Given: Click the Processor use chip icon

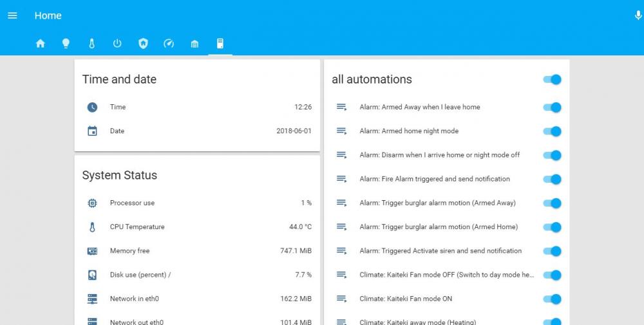Looking at the screenshot, I should click(92, 203).
